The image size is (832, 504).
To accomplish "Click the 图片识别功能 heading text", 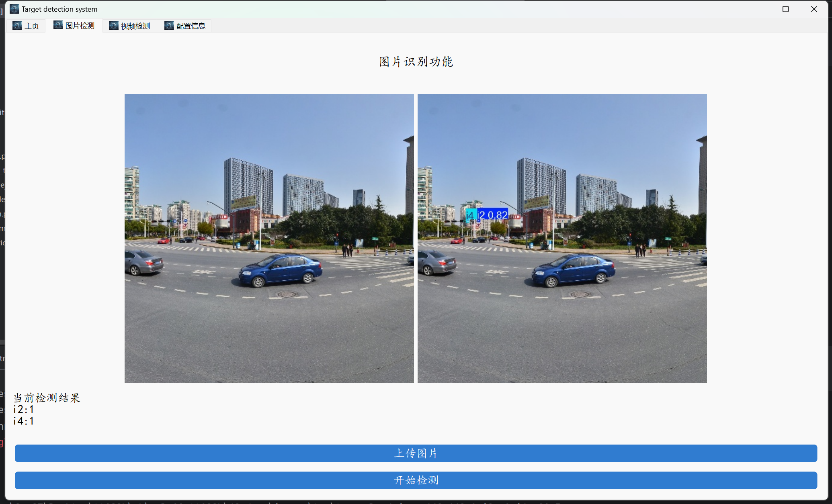I will pos(416,62).
